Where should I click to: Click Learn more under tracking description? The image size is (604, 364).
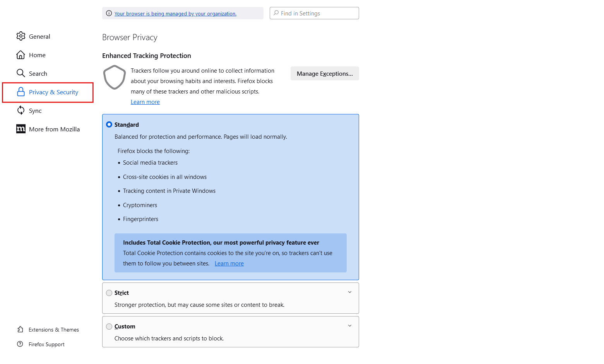point(145,102)
